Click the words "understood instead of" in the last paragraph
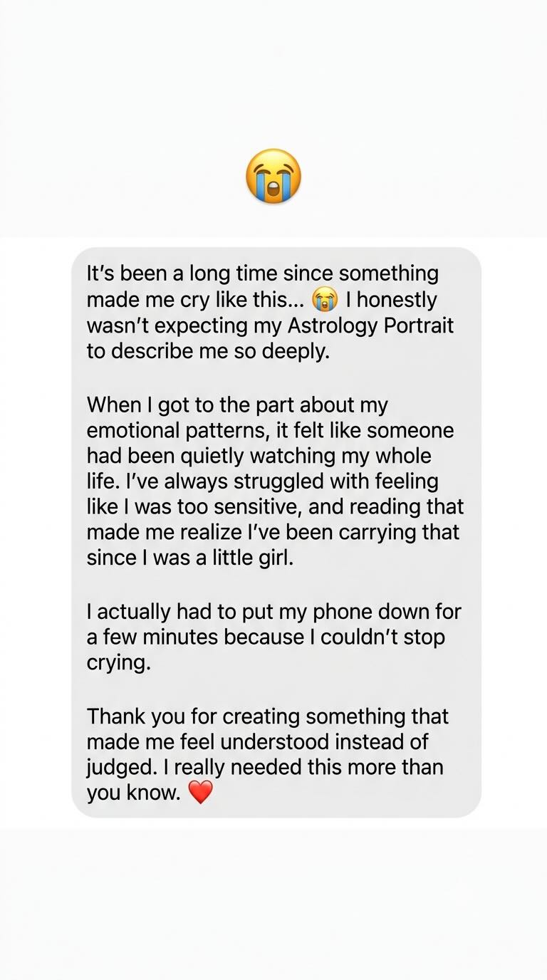Viewport: 547px width, 980px height. 325,742
